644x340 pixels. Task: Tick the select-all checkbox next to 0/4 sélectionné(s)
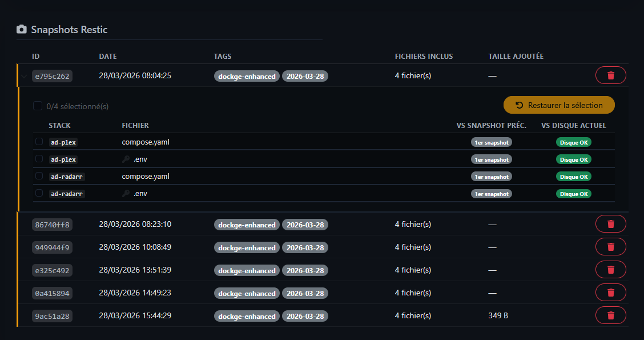pos(38,106)
